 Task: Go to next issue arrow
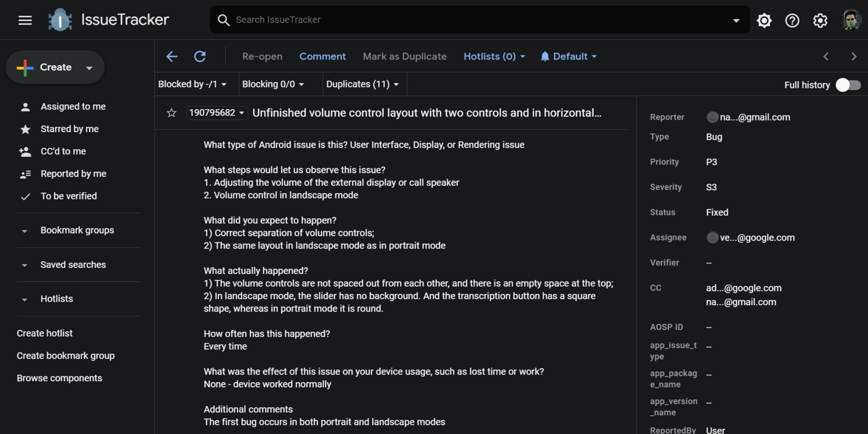point(854,56)
